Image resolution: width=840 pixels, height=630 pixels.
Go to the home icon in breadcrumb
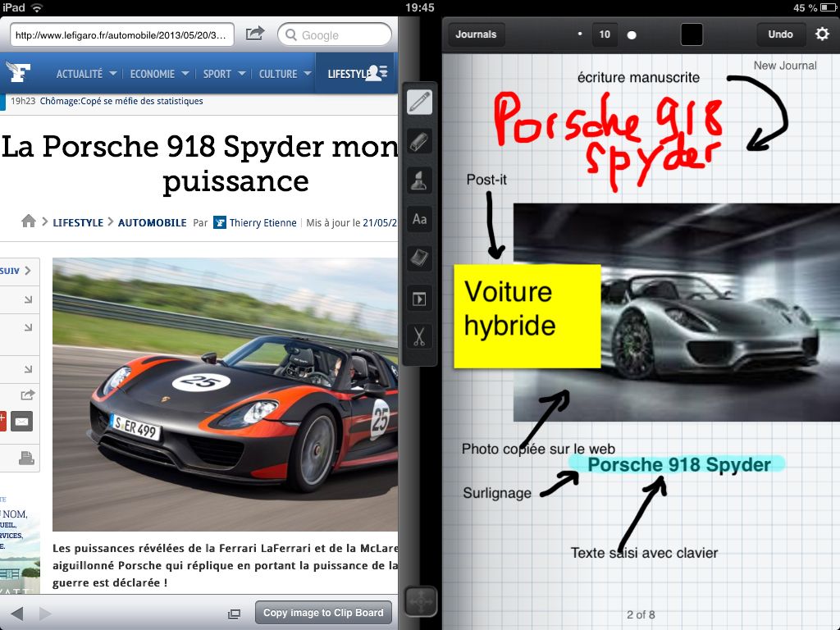(29, 221)
